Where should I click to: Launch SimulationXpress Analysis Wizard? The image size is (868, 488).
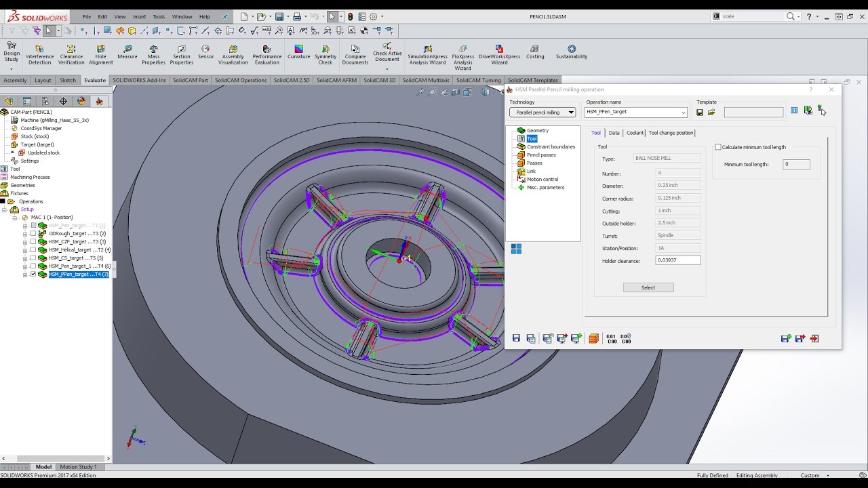coord(427,55)
